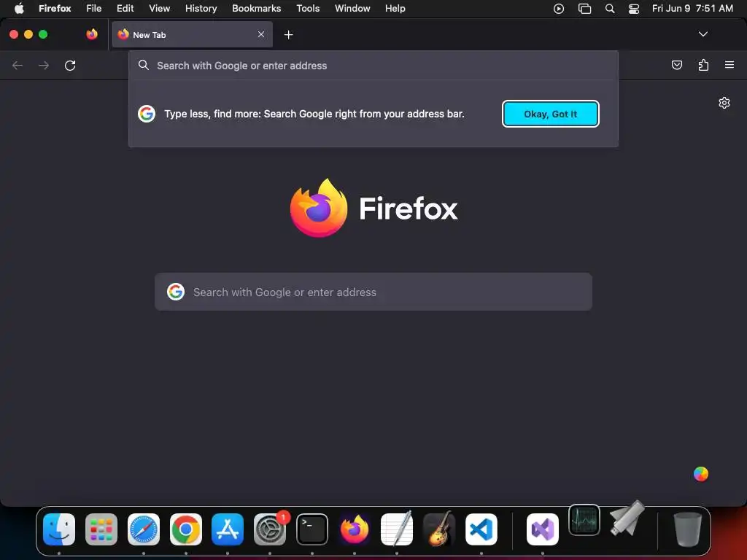Open new tab personalize settings gear
The width and height of the screenshot is (747, 560).
click(x=724, y=103)
